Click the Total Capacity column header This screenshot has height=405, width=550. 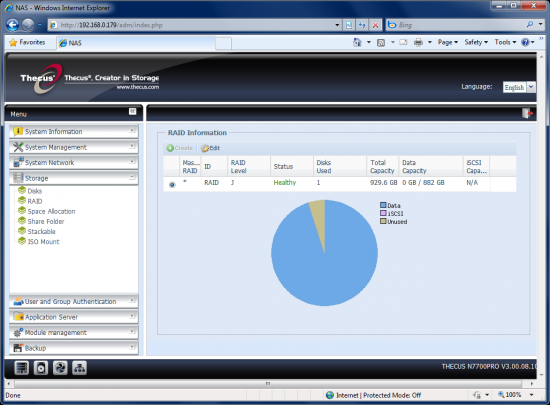point(382,167)
